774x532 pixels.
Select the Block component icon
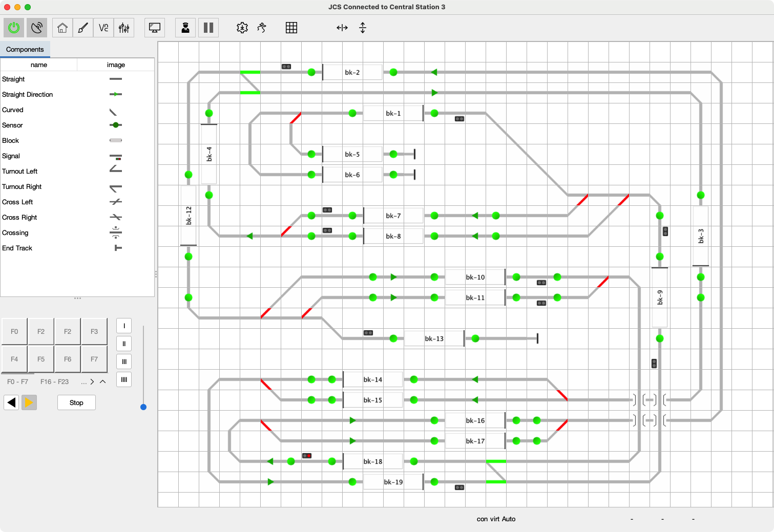click(116, 140)
